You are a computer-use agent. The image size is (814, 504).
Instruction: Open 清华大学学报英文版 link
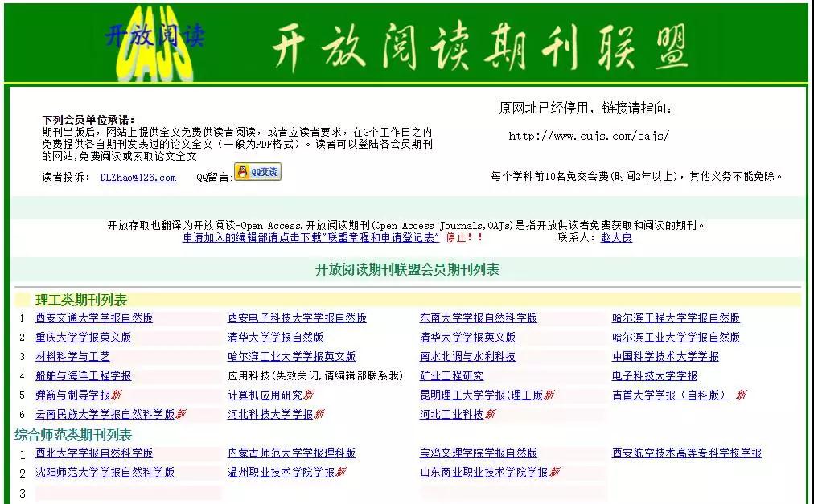point(468,337)
